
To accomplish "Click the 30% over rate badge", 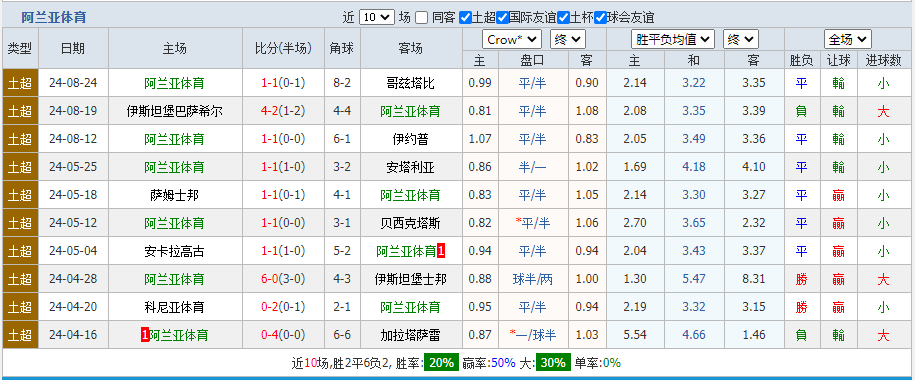I will click(x=553, y=362).
